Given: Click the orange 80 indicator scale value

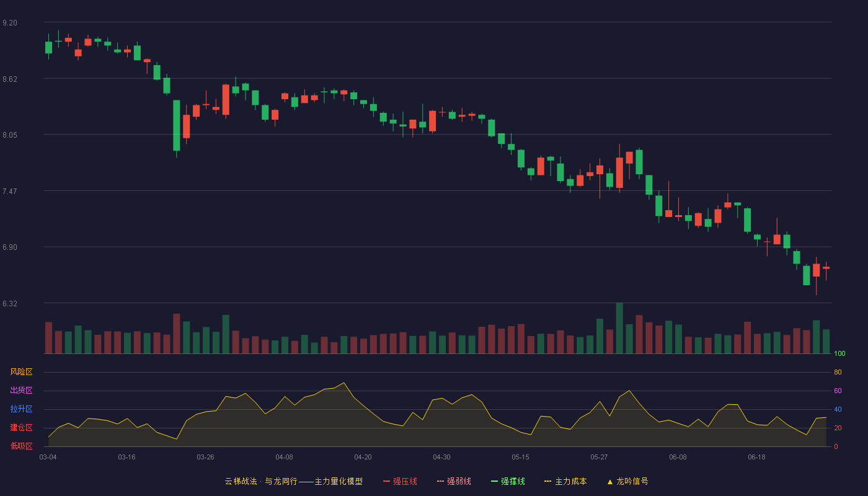Looking at the screenshot, I should click(838, 372).
